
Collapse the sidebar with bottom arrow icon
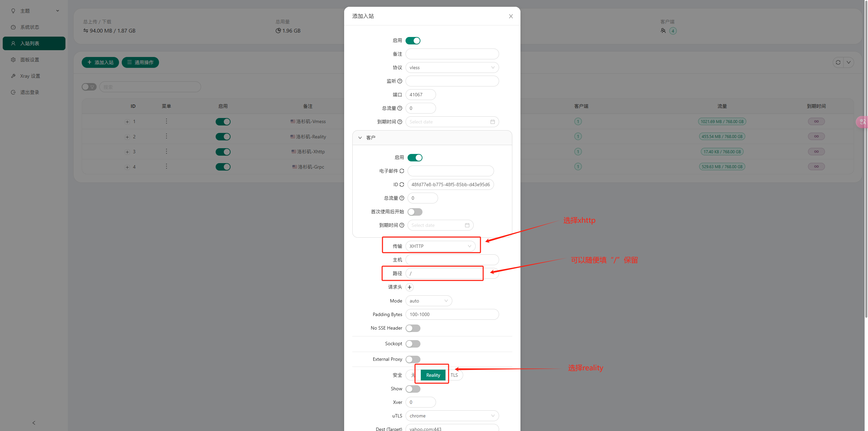34,423
